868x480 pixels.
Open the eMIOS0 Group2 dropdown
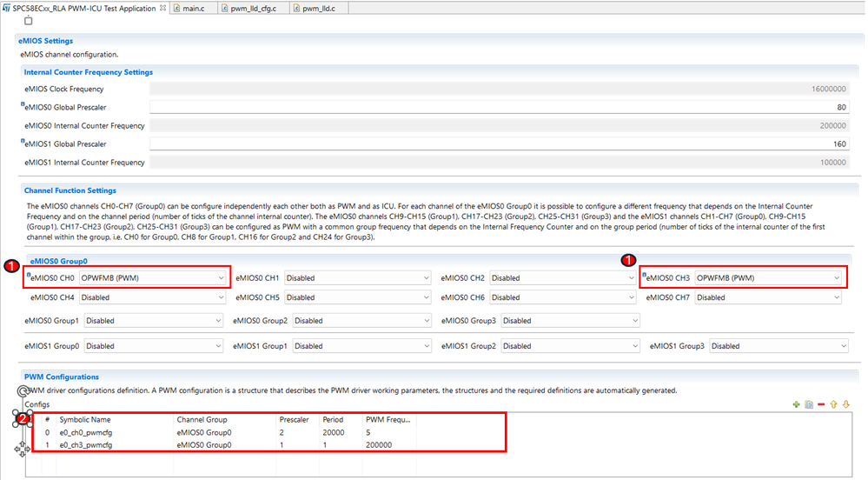(362, 320)
